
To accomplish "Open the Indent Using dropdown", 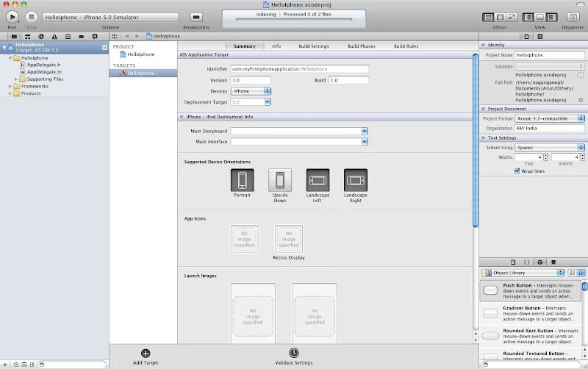I will click(549, 147).
